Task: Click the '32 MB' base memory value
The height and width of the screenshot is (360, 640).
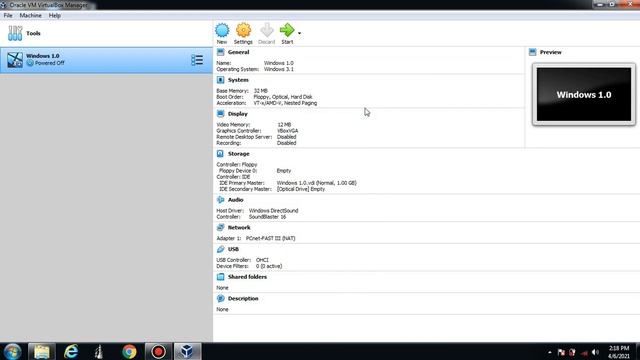Action: [260, 91]
